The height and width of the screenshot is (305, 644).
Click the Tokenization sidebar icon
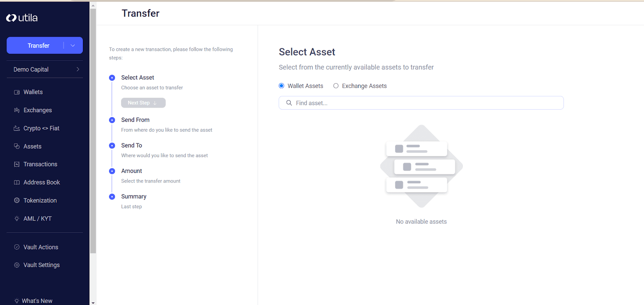coord(17,200)
